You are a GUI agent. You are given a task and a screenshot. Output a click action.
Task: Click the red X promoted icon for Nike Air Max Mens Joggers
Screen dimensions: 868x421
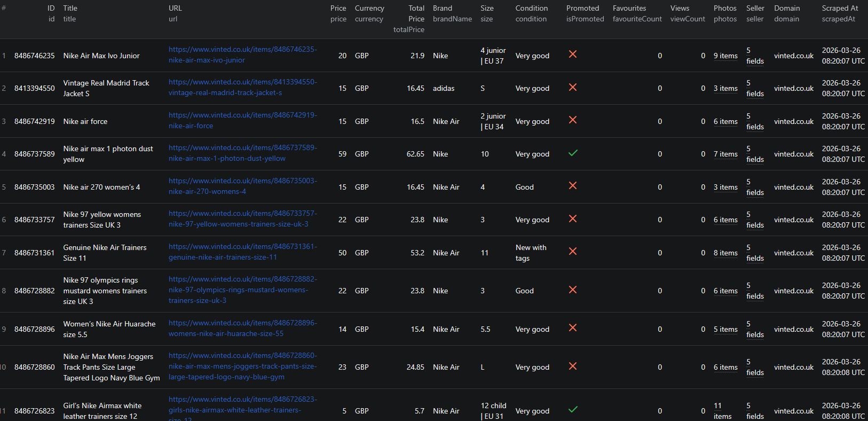(572, 367)
